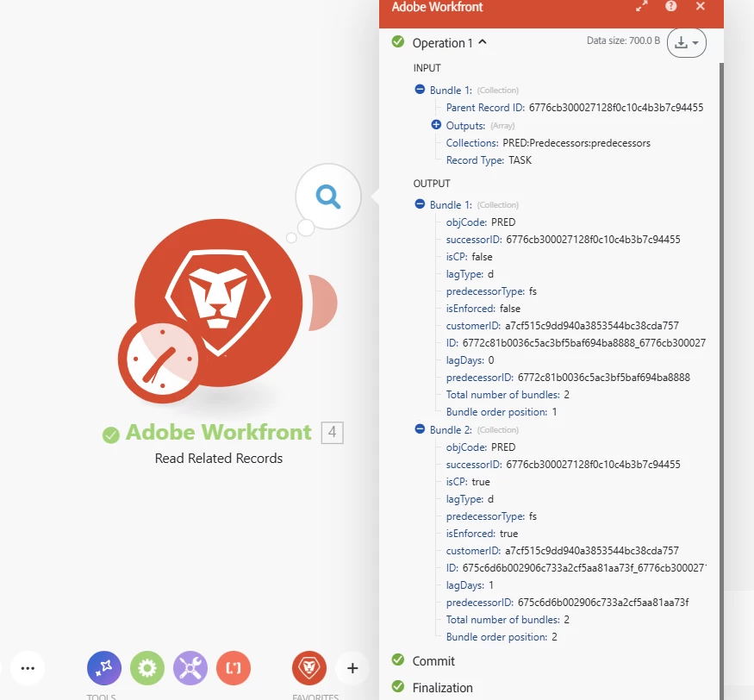The width and height of the screenshot is (754, 700).
Task: Select Bundle 2 isCP: true row
Action: [x=468, y=482]
